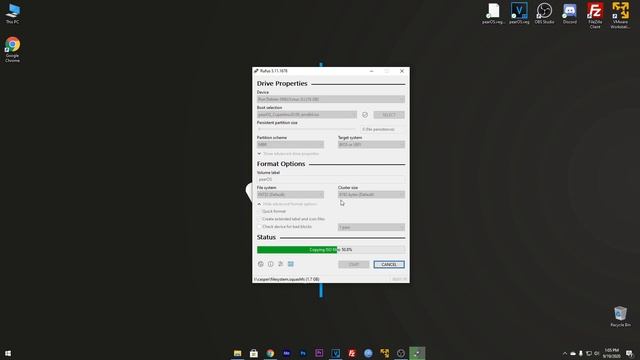Click the CANCEL button
640x360 pixels.
point(389,264)
